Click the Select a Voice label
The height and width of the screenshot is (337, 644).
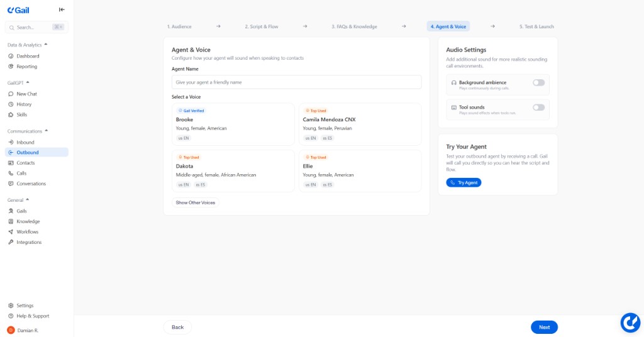pyautogui.click(x=186, y=97)
